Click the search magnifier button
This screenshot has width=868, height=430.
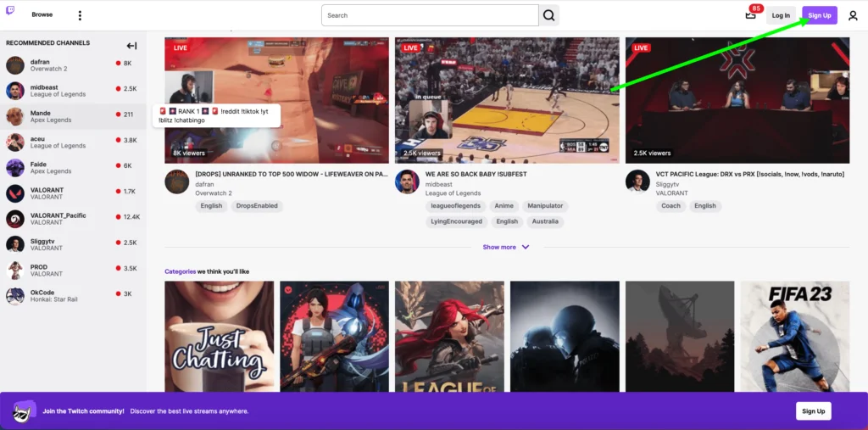tap(548, 15)
